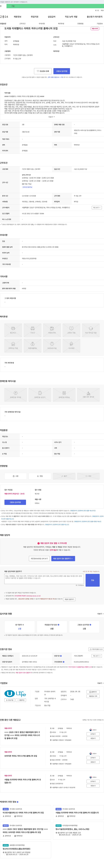Click the remedy.koroad.or.kr license check link
Image resolution: width=104 pixels, height=868 pixels.
[28, 596]
